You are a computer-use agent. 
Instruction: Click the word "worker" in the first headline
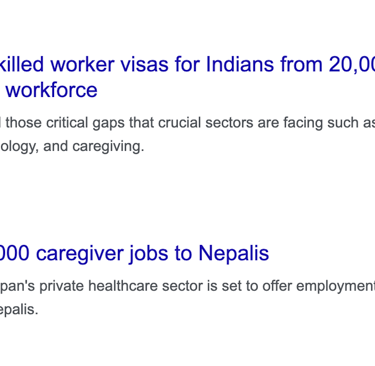click(82, 64)
